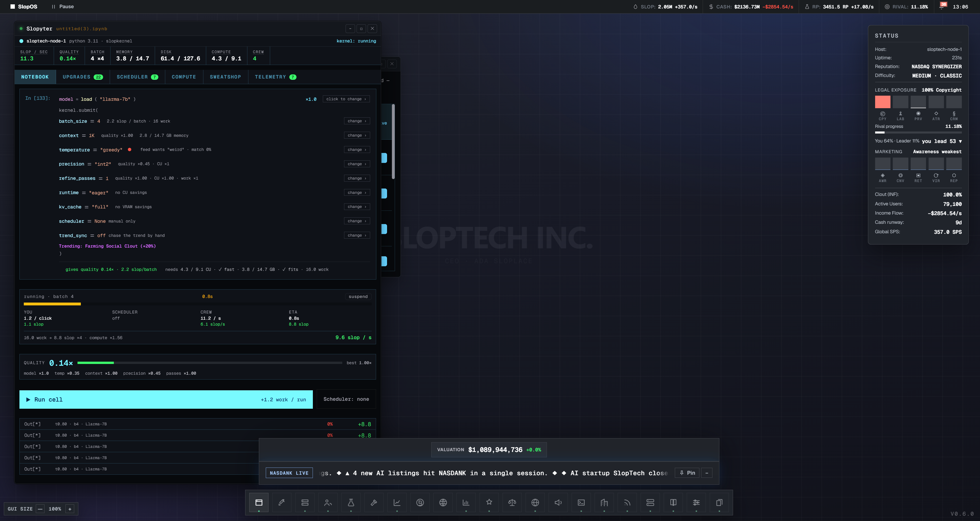Screen dimensions: 980x521
Task: Click the first Out[*] row showing +8.8
Action: (x=197, y=424)
